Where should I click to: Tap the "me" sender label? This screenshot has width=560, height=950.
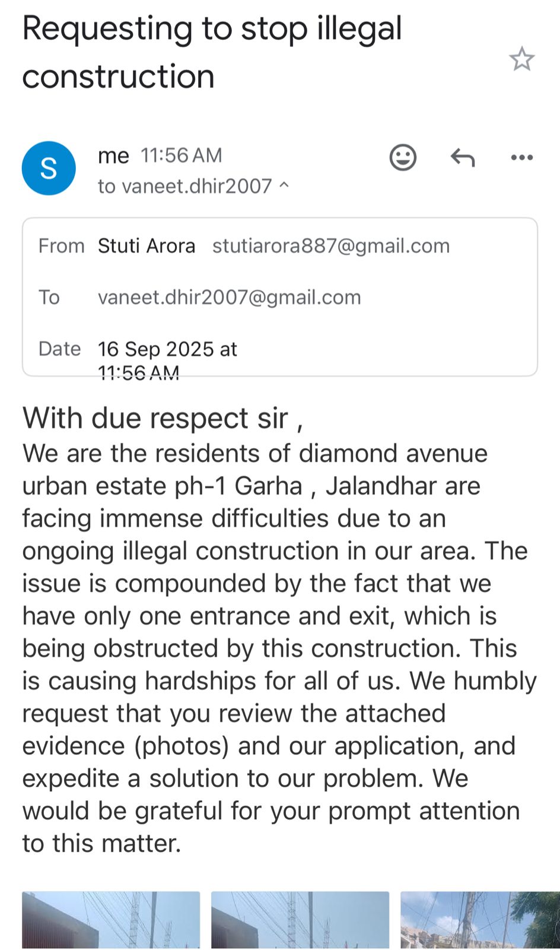click(x=113, y=156)
